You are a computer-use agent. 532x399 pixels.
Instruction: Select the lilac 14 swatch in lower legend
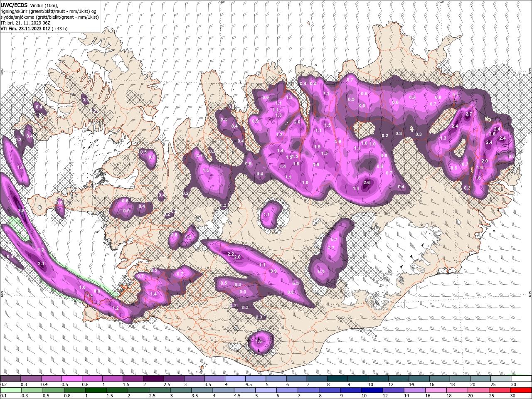click(x=414, y=390)
